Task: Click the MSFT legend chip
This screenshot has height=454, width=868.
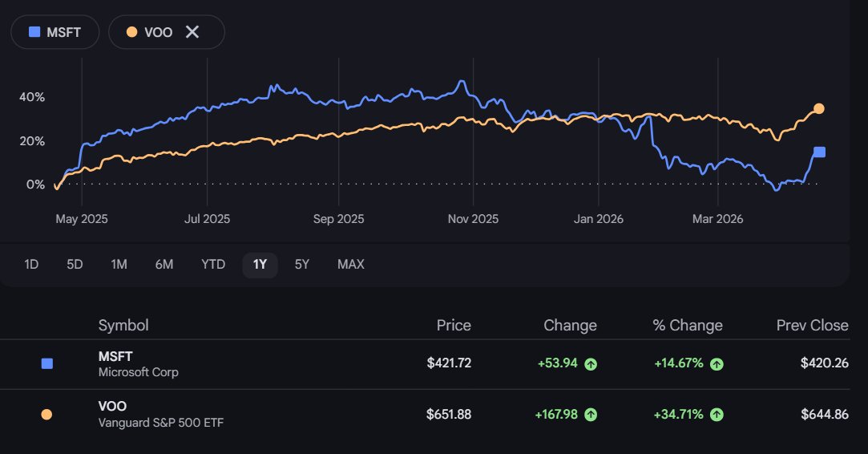Action: tap(55, 32)
